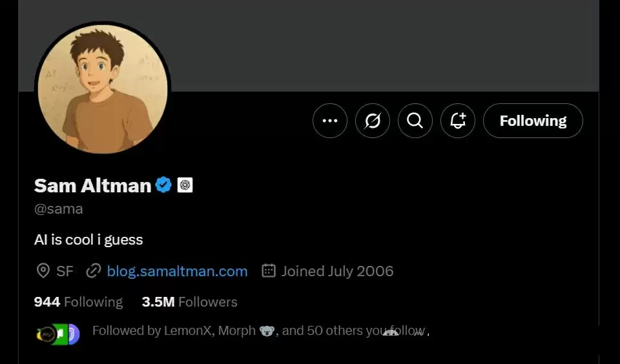View the 944 Following list
The image size is (620, 364).
pyautogui.click(x=78, y=302)
